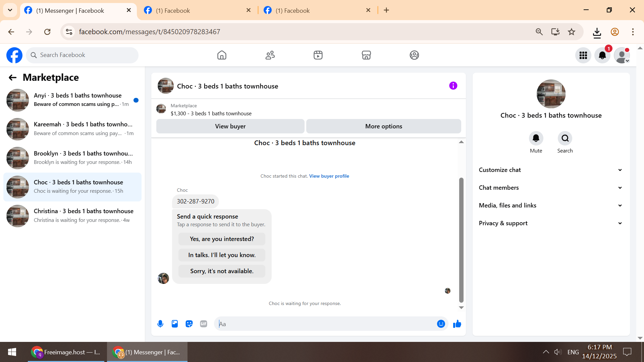This screenshot has height=362, width=644.
Task: Click the View buyer button
Action: [x=230, y=126]
